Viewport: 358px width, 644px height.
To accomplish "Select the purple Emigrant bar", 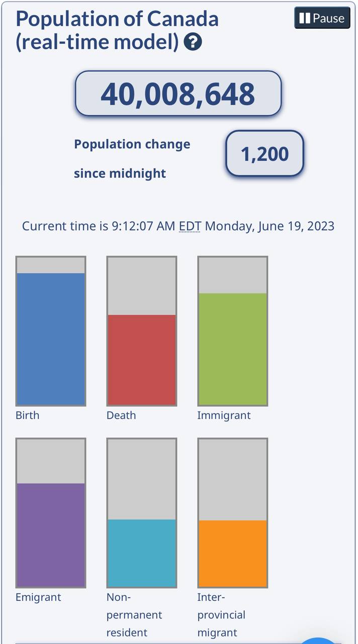I will [51, 534].
